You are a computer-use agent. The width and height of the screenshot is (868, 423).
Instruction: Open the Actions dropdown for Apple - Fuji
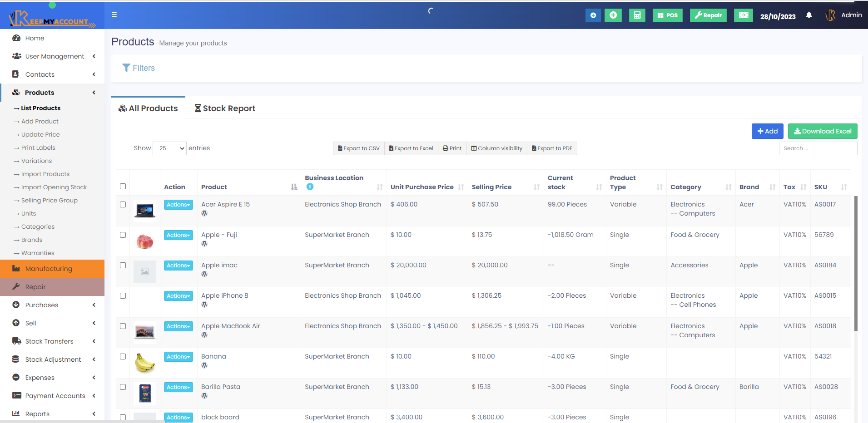click(178, 235)
